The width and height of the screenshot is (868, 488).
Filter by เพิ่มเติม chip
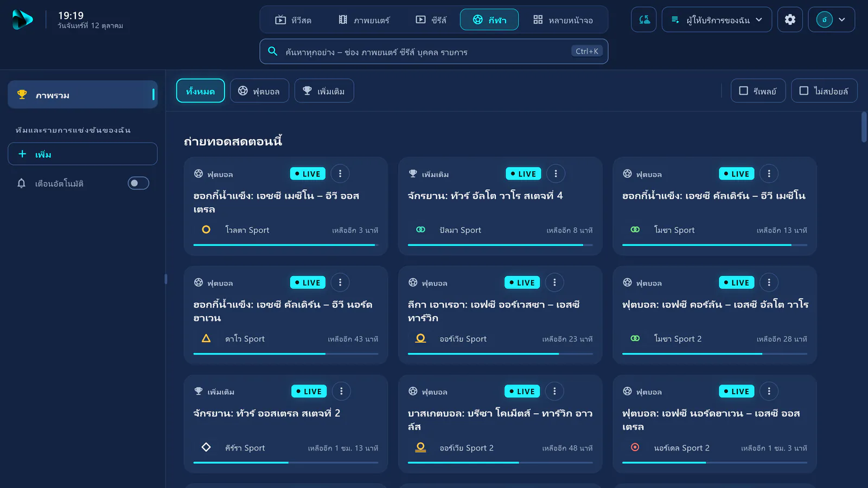point(324,91)
